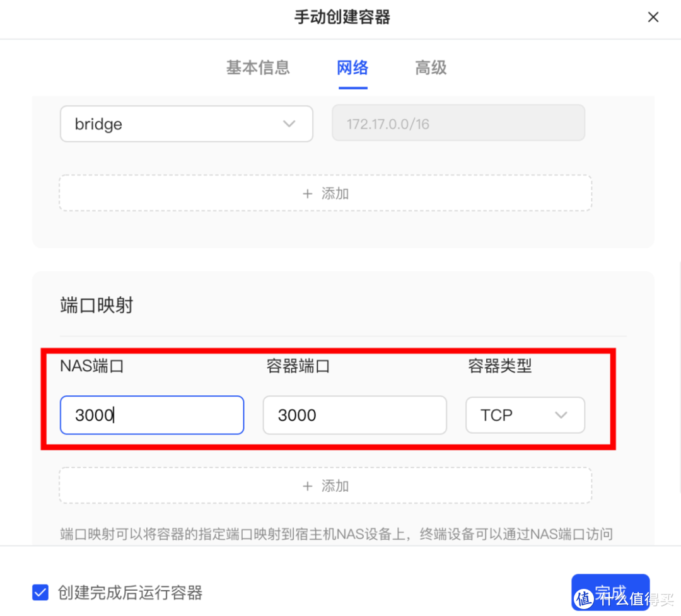This screenshot has width=681, height=616.
Task: Select the network mode combo box
Action: coord(187,124)
